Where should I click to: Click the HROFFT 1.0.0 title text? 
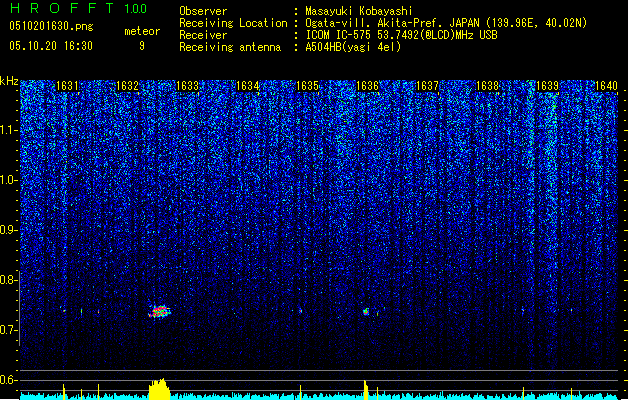click(79, 8)
